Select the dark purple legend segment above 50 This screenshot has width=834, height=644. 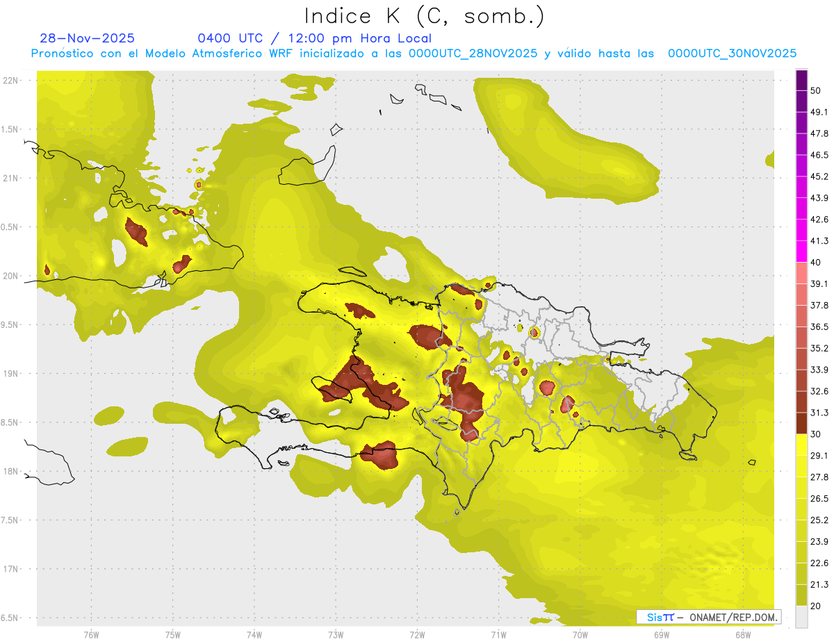pyautogui.click(x=801, y=81)
